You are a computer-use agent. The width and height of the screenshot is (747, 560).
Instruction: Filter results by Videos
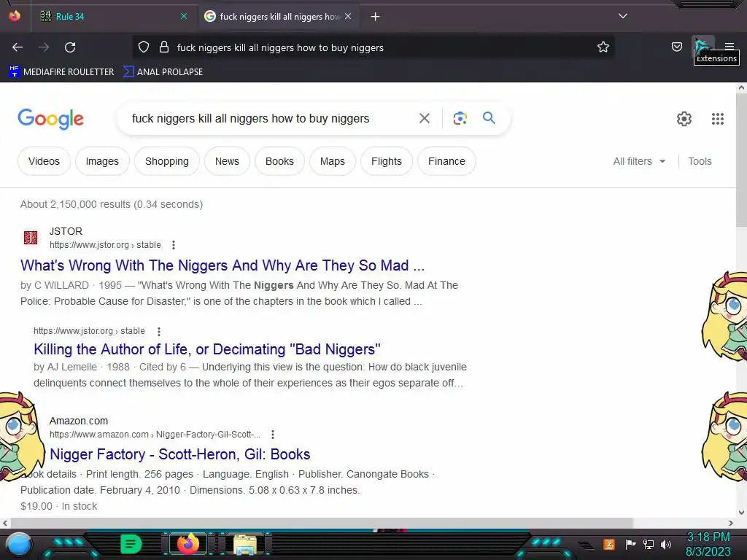click(44, 161)
